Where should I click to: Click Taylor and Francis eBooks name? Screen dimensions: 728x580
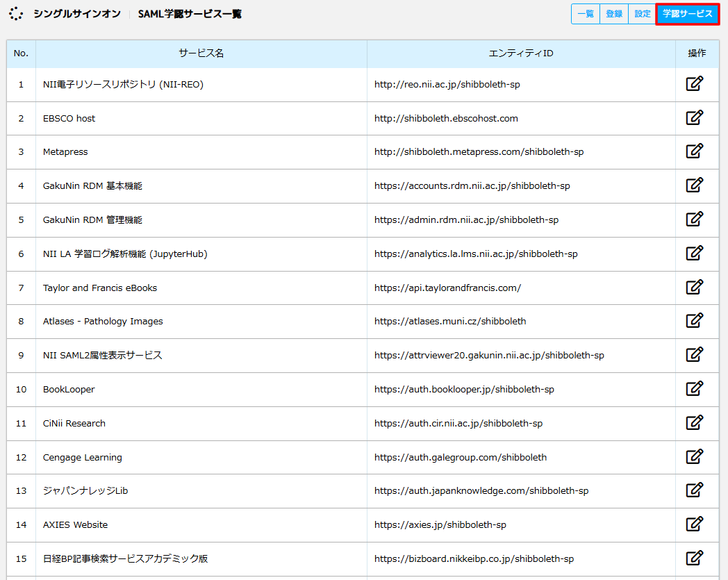click(x=100, y=288)
